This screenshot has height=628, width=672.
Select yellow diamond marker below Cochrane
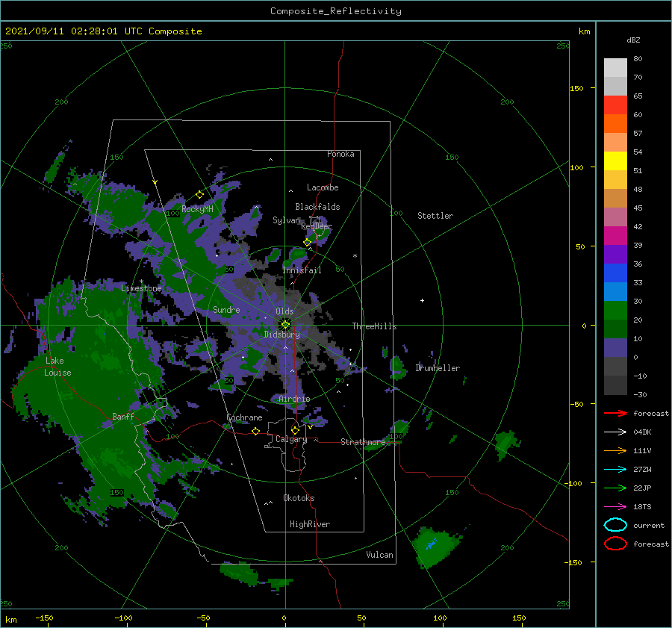point(255,431)
